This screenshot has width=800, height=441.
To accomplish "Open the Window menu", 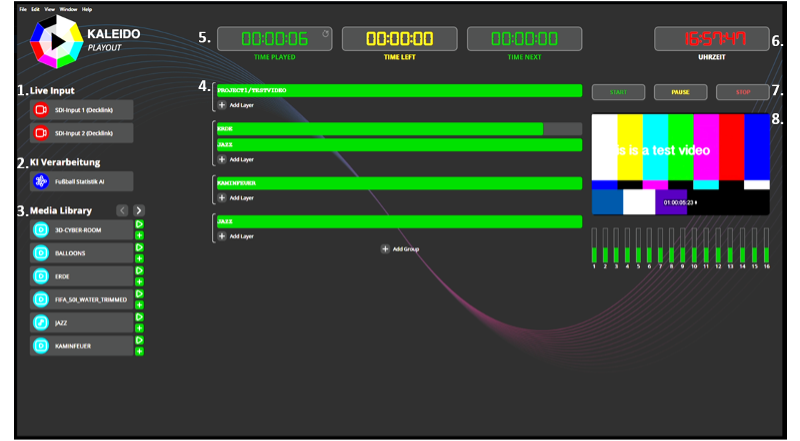I will (x=68, y=9).
